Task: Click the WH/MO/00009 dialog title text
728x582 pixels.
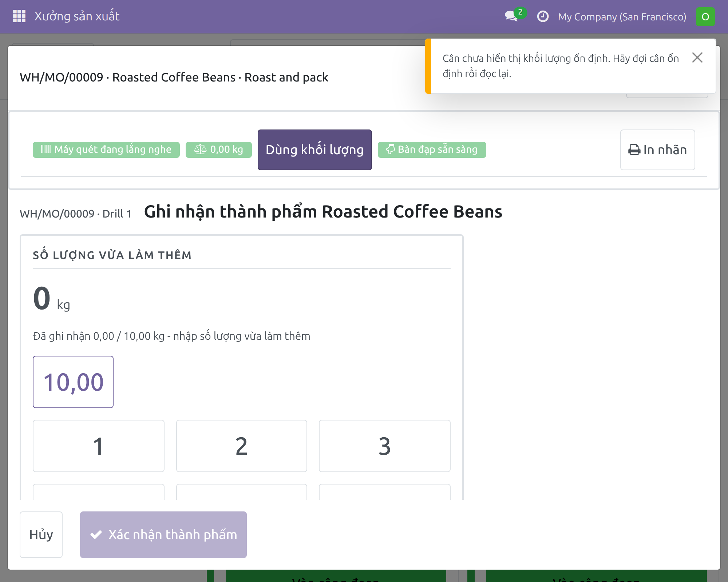Action: coord(174,77)
